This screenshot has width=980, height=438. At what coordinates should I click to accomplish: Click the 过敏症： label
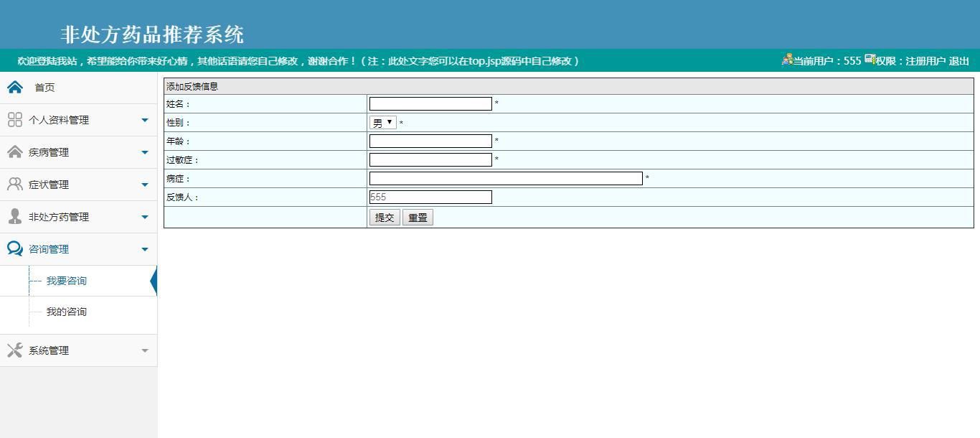click(x=183, y=160)
